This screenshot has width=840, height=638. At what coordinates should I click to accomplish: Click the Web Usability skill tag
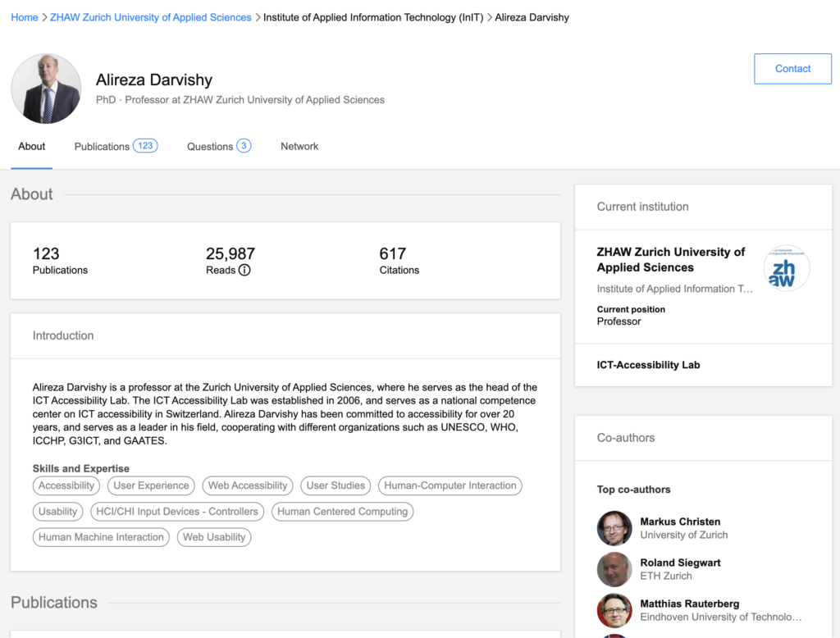214,537
